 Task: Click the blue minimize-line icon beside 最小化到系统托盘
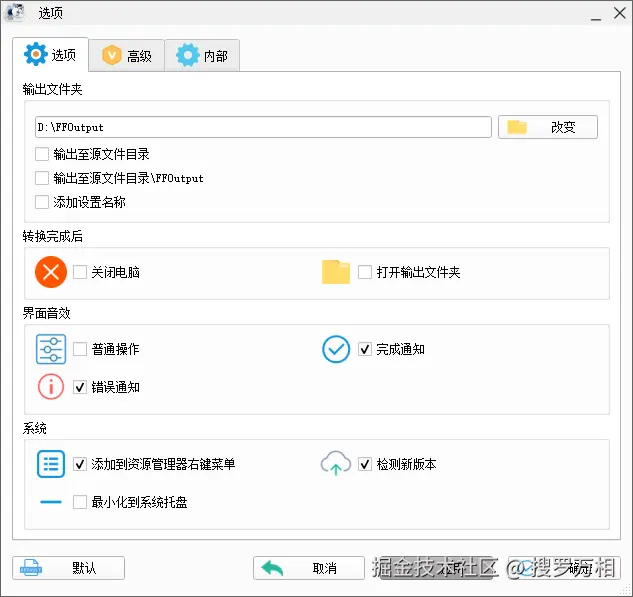51,502
